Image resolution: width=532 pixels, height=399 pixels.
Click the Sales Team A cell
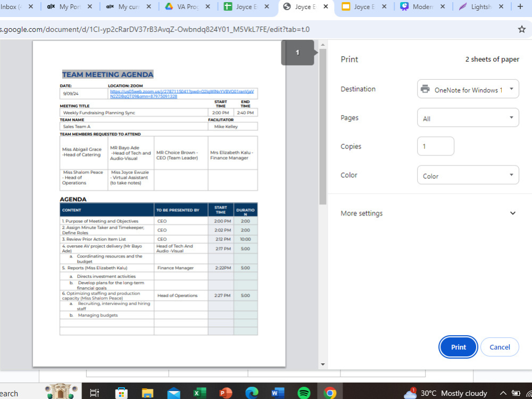[134, 127]
